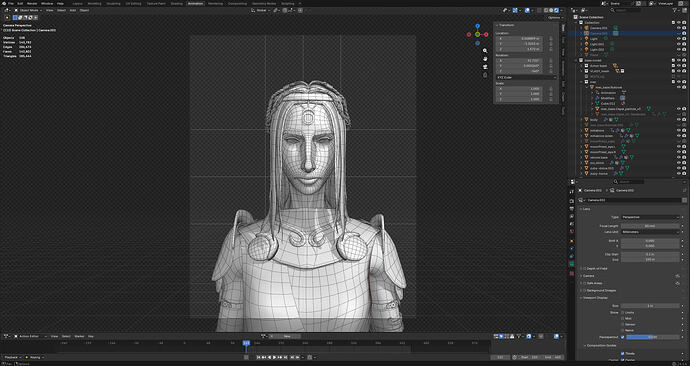Click Focal Length value field
The image size is (690, 366).
650,226
